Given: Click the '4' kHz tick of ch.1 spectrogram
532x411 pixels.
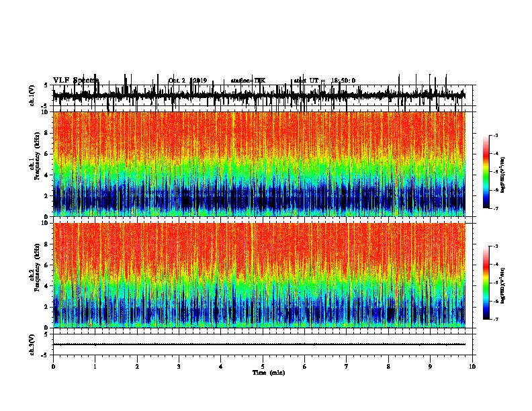Looking at the screenshot, I should click(x=47, y=175).
